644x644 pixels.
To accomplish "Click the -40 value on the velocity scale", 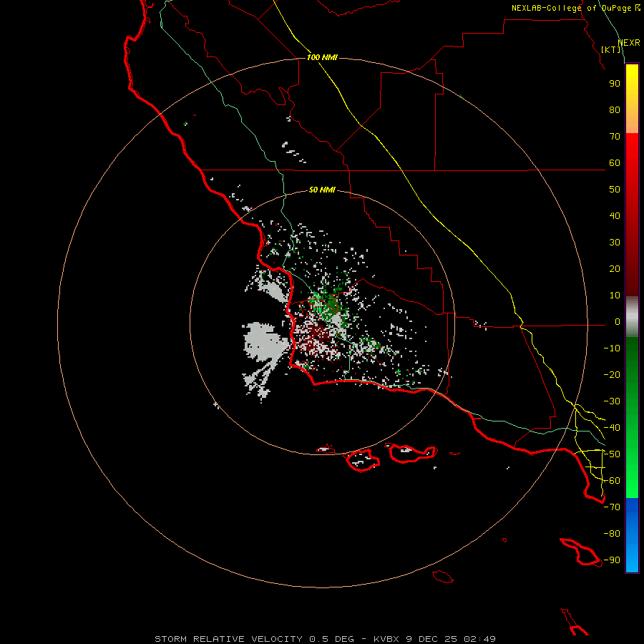I will tap(612, 428).
